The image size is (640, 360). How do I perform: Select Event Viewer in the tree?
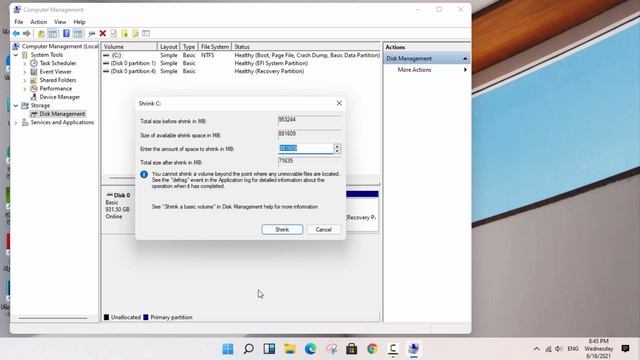pyautogui.click(x=55, y=72)
